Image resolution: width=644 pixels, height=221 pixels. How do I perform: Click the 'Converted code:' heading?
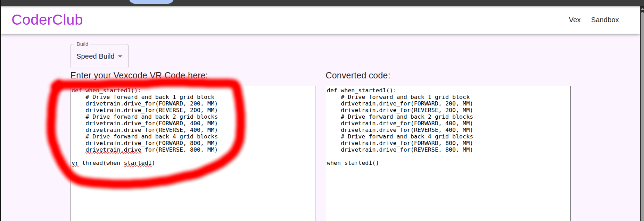click(358, 76)
